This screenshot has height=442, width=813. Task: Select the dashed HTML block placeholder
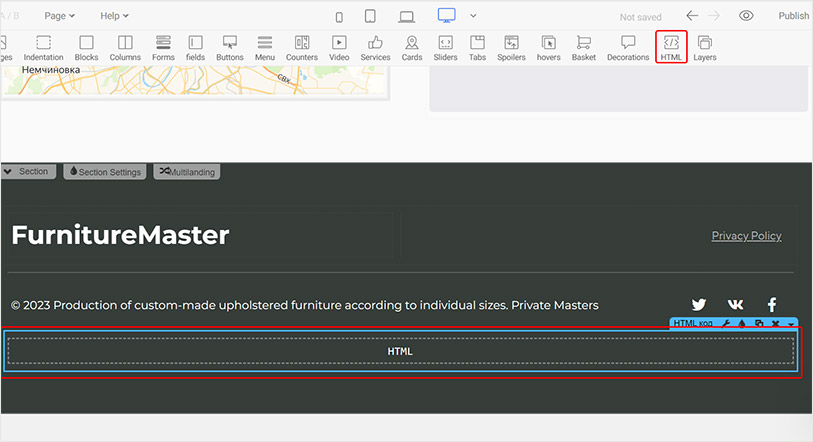point(400,351)
